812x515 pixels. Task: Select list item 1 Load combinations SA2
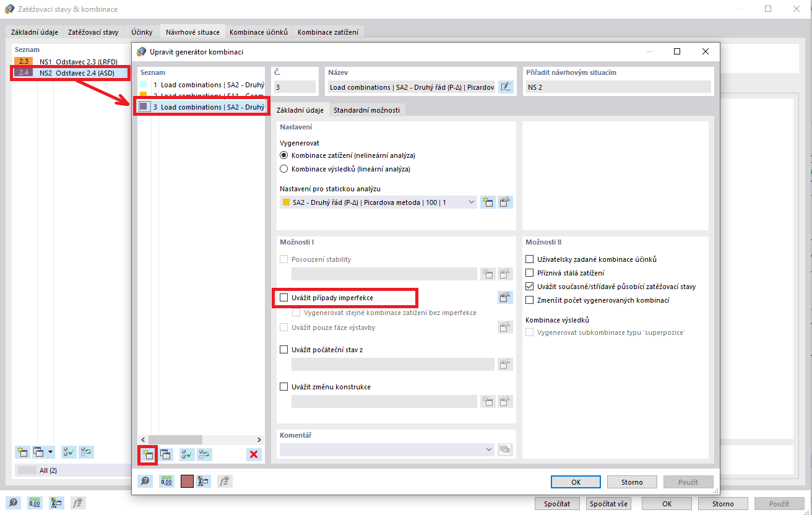(202, 85)
